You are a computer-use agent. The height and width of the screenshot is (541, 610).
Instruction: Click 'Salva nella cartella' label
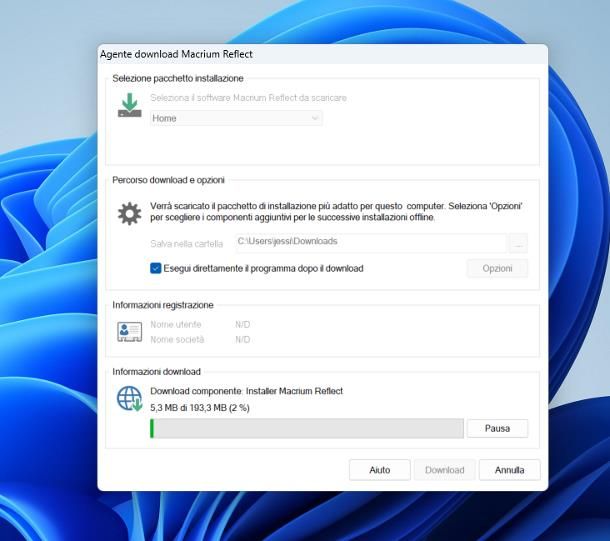[x=187, y=244]
